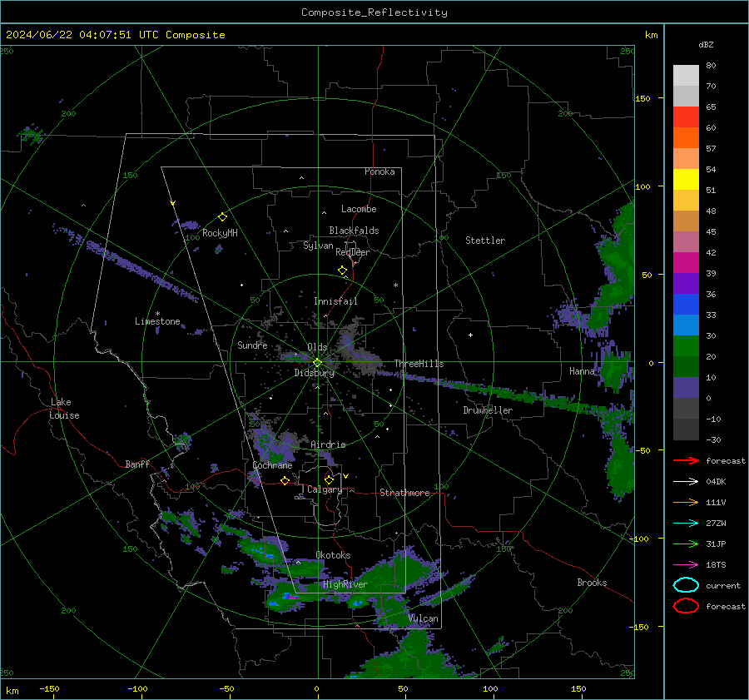Click the RedDeer label
Viewport: 749px width, 700px height.
353,252
